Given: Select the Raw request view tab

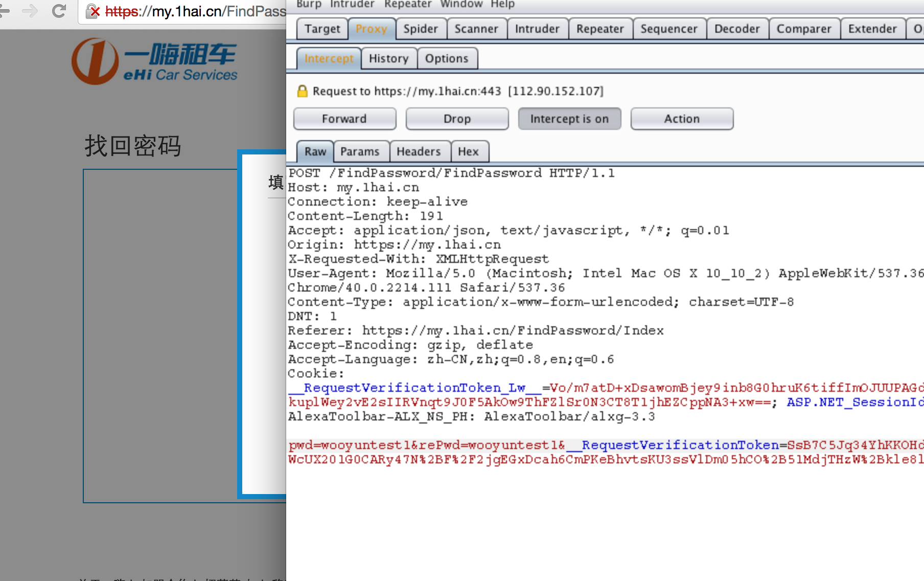Looking at the screenshot, I should point(315,151).
